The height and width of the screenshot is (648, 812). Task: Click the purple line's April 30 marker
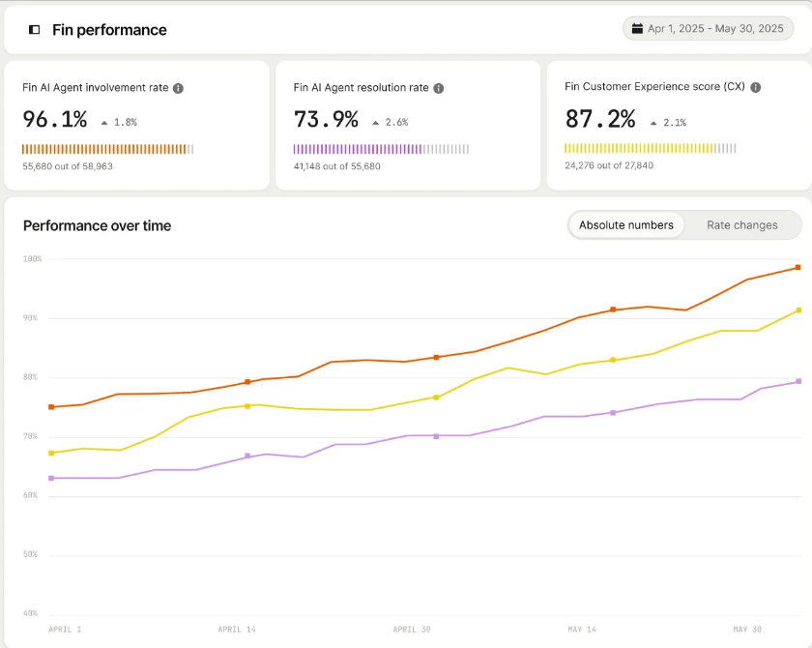pos(436,436)
